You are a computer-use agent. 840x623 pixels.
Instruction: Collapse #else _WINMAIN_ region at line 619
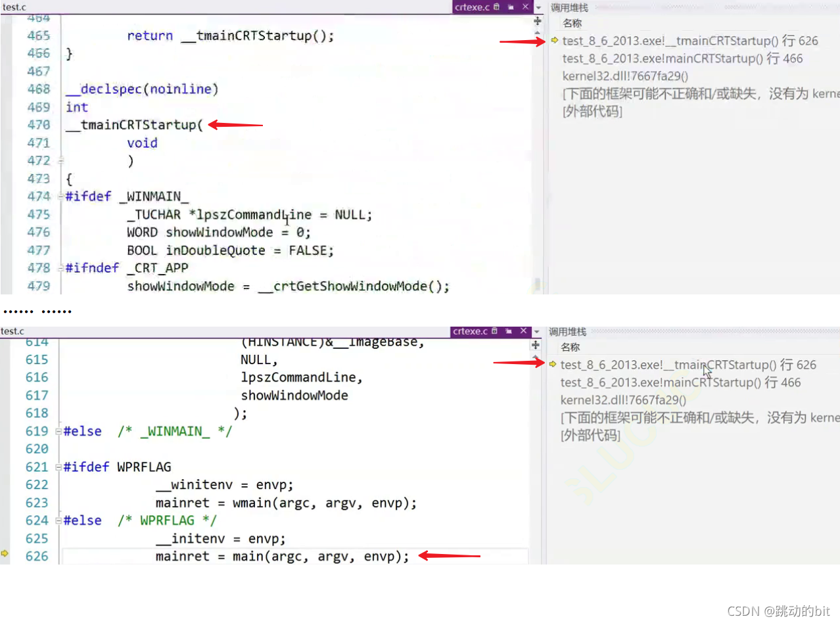click(59, 432)
